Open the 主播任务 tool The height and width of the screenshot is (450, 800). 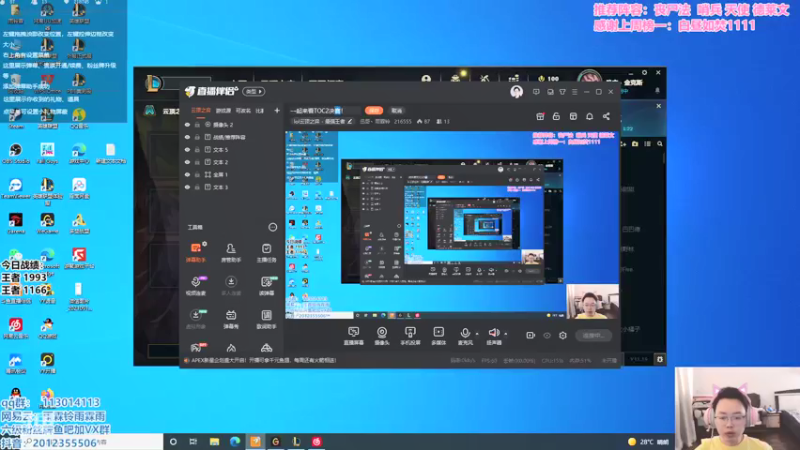click(266, 253)
